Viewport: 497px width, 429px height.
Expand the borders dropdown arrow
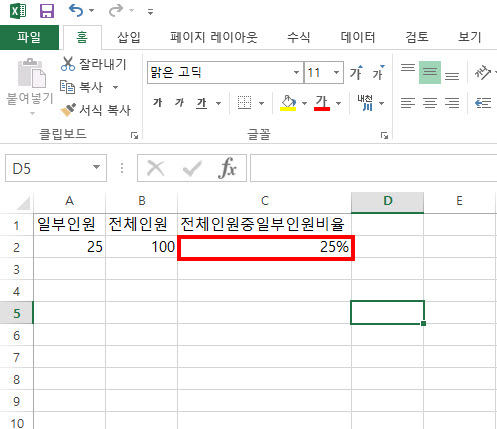tap(262, 103)
